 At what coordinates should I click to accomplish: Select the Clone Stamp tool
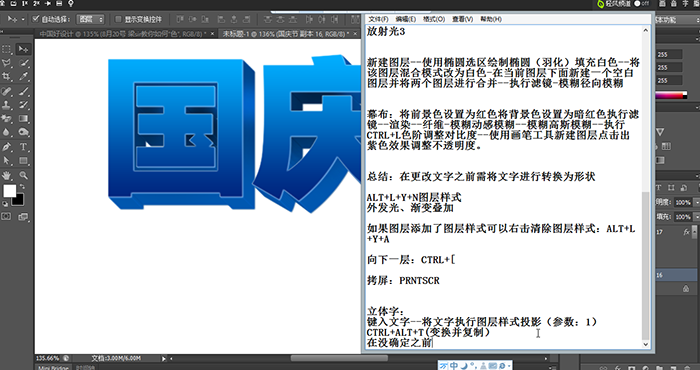coord(7,105)
